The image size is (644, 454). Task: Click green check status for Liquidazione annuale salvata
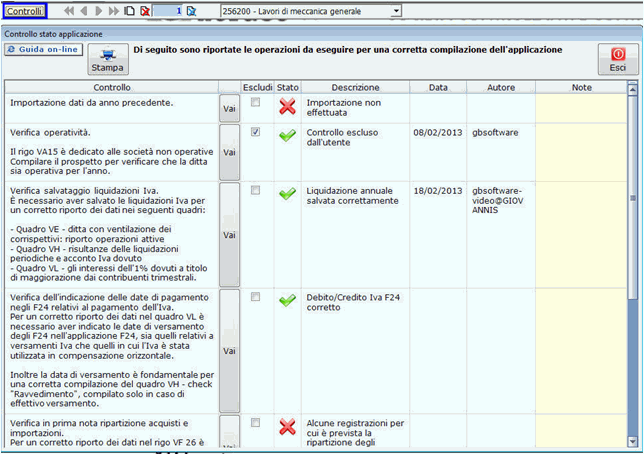pos(288,194)
